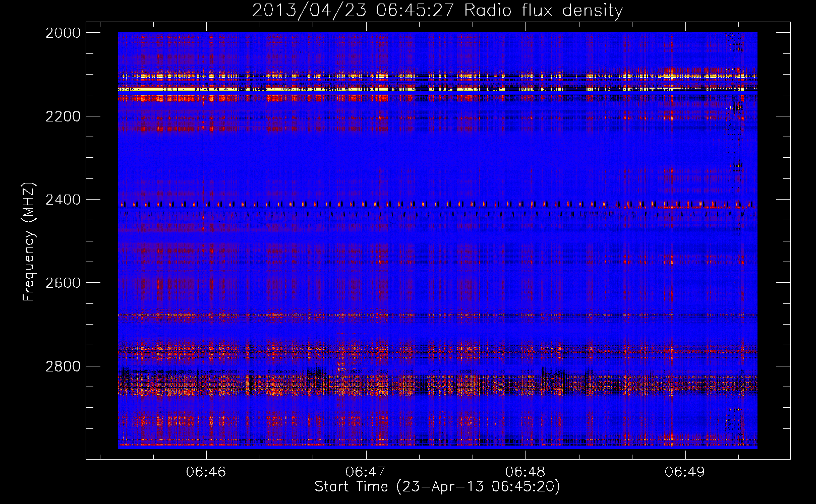Click the 06:49 time axis label
The width and height of the screenshot is (816, 504).
685,472
